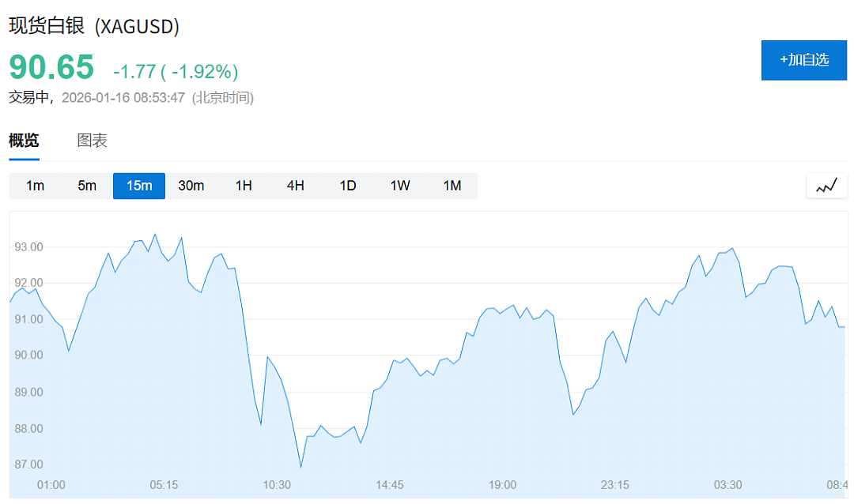Viewport: 854px width, 504px height.
Task: Open the 图表 tab
Action: pos(92,141)
